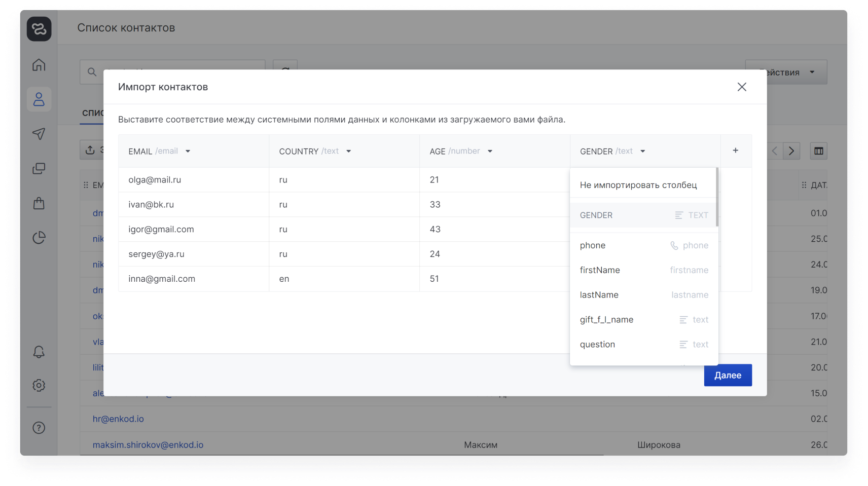Open the paper plane Messages icon

(x=39, y=134)
